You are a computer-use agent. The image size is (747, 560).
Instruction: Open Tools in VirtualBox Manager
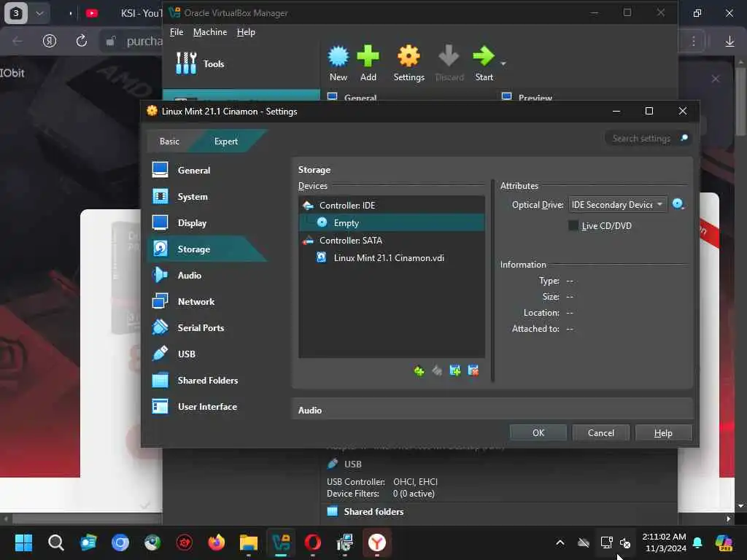pos(200,63)
